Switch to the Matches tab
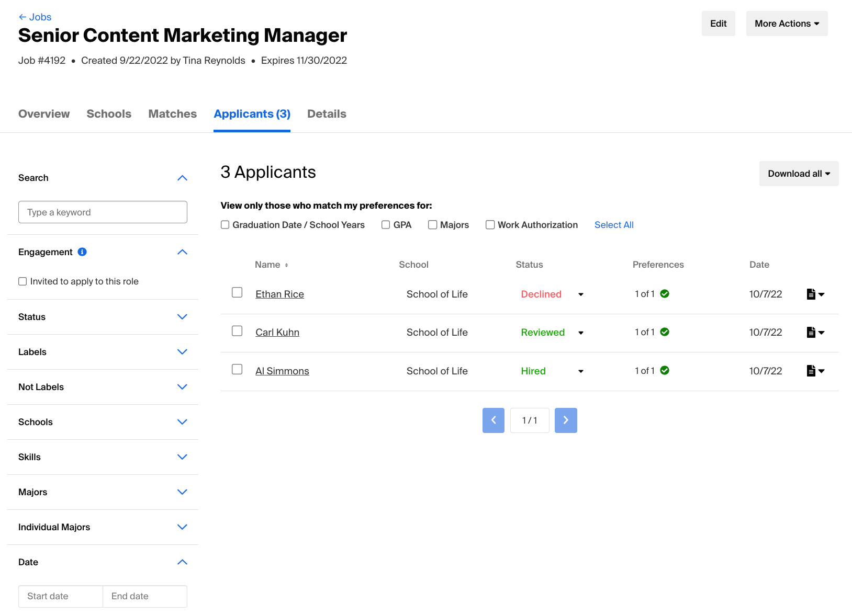This screenshot has width=852, height=616. [x=173, y=114]
